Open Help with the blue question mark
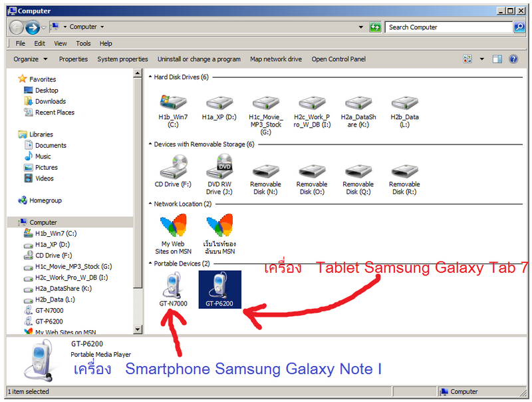This screenshot has width=532, height=402. pyautogui.click(x=513, y=59)
